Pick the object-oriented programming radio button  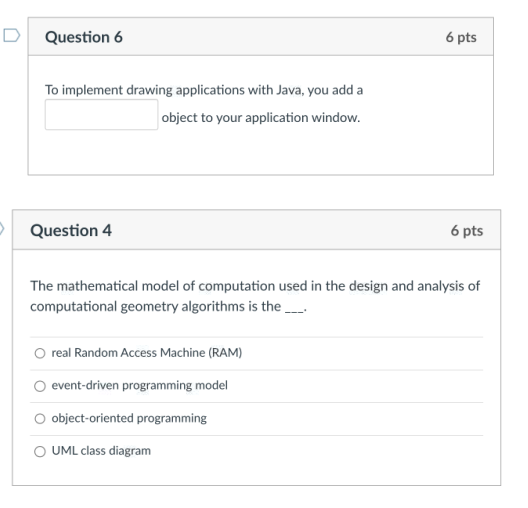(40, 418)
